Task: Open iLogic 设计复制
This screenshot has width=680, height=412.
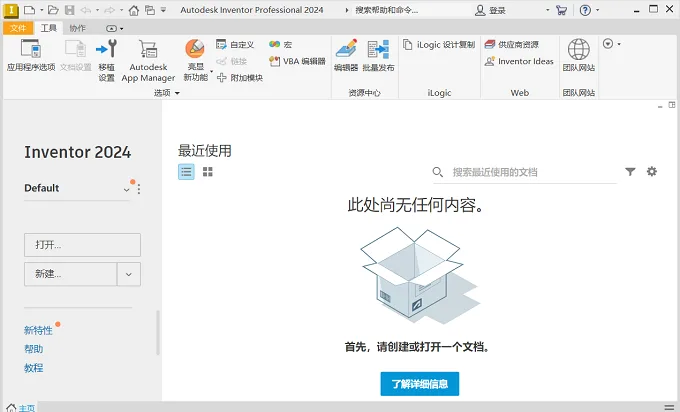Action: [439, 44]
